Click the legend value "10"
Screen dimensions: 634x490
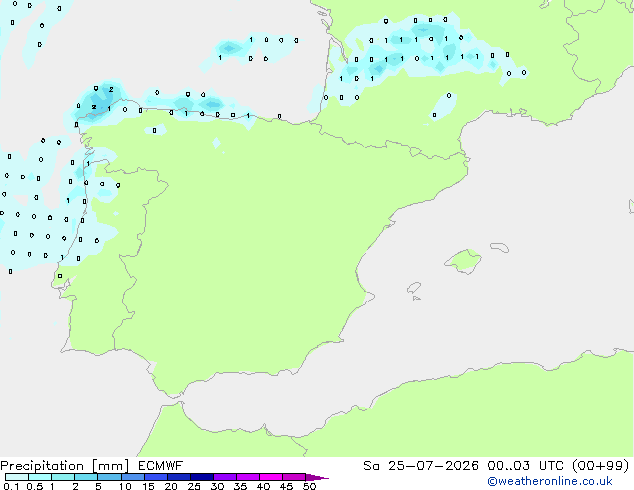[x=125, y=486]
